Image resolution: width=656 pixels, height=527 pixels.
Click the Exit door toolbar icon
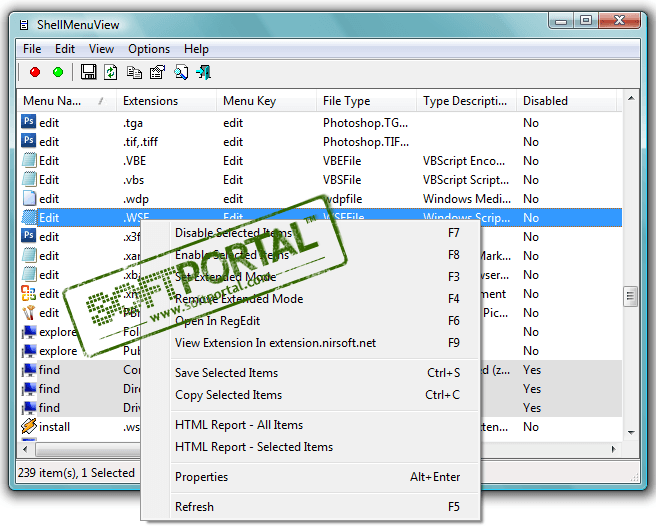[204, 72]
